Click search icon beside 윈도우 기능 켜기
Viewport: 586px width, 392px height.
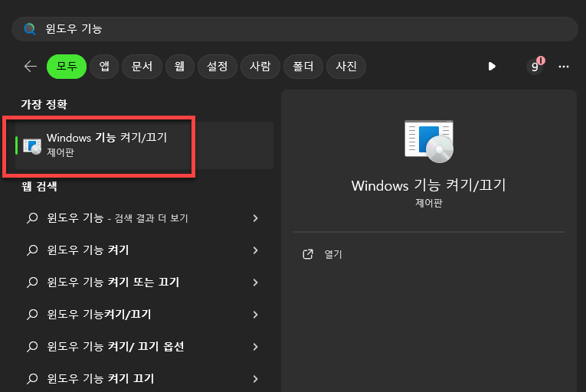[x=32, y=250]
